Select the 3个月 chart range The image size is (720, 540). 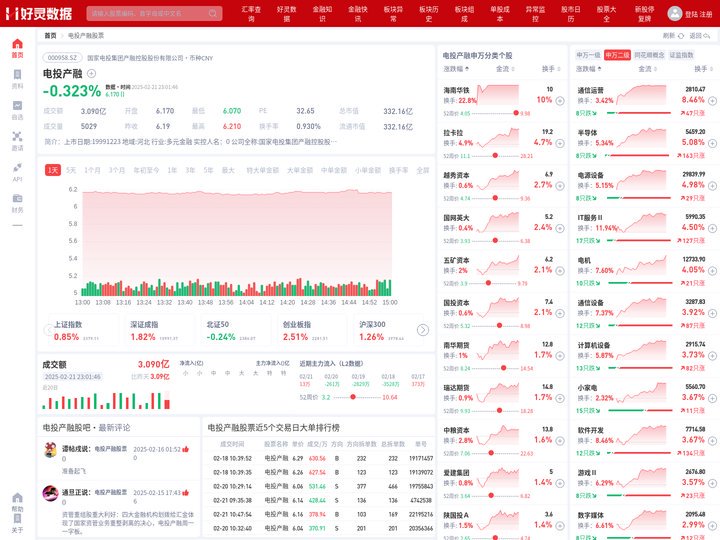pos(117,170)
